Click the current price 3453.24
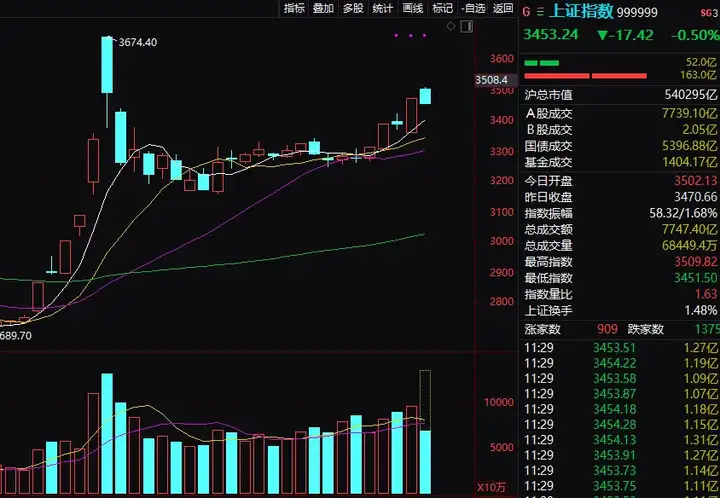 point(551,35)
